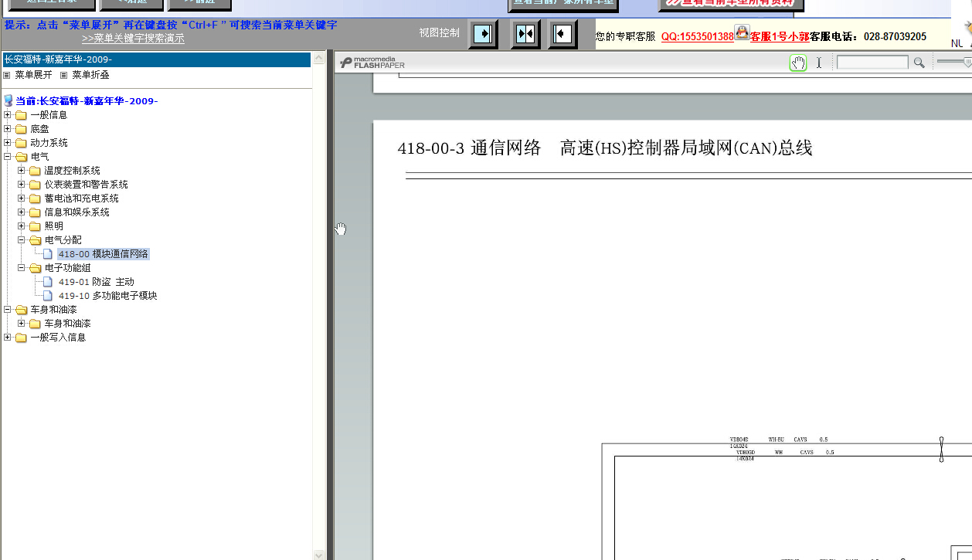Select the FlashPaper hand pan tool
The width and height of the screenshot is (972, 560).
point(798,63)
